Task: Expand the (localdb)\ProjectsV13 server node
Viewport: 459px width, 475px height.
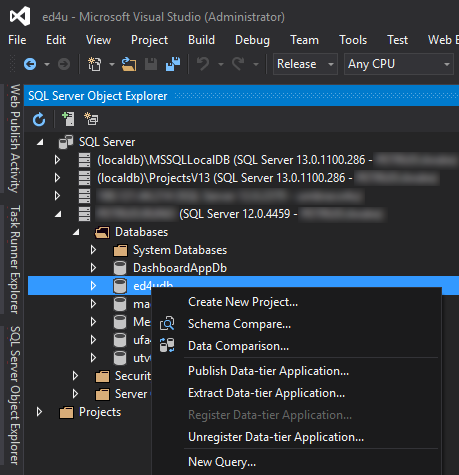Action: click(x=57, y=178)
